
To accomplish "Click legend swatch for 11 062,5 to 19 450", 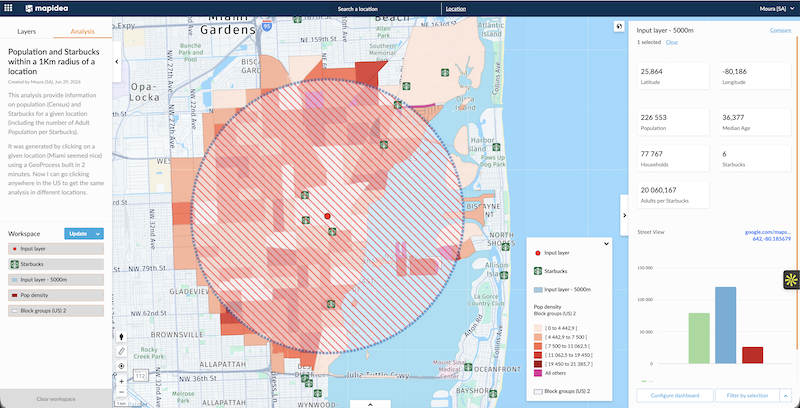I will coord(538,354).
